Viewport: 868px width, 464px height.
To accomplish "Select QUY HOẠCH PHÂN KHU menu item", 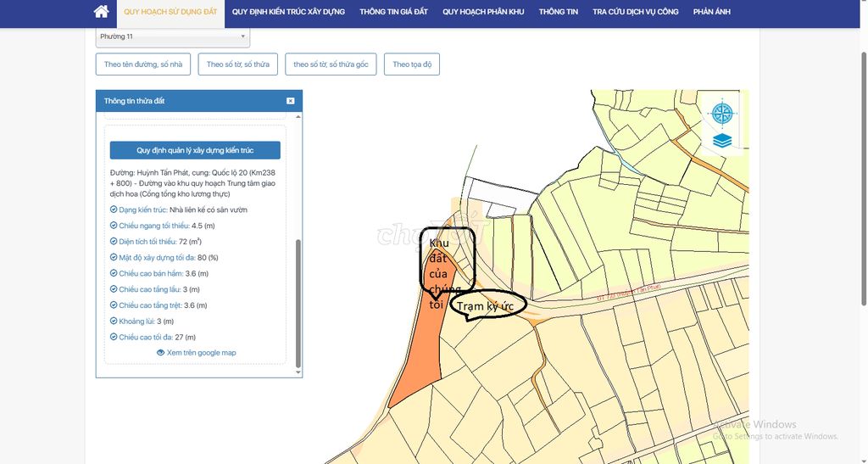I will [x=483, y=12].
